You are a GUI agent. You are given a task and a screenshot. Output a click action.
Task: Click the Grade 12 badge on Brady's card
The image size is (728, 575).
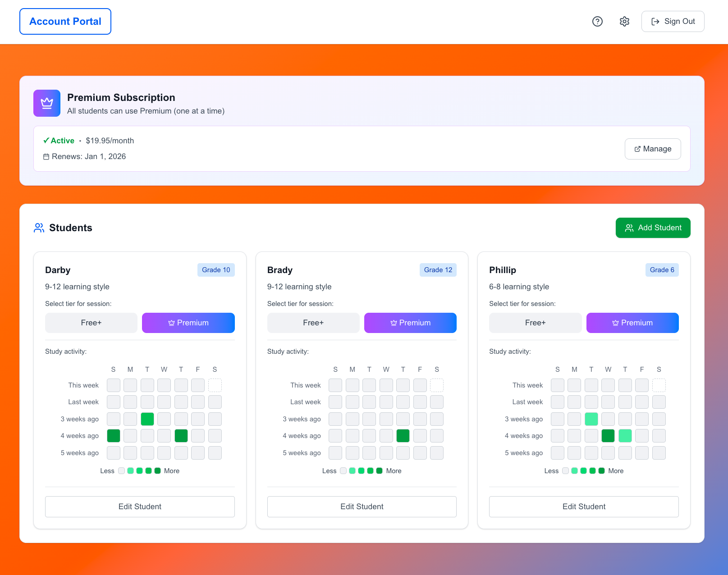[438, 269]
